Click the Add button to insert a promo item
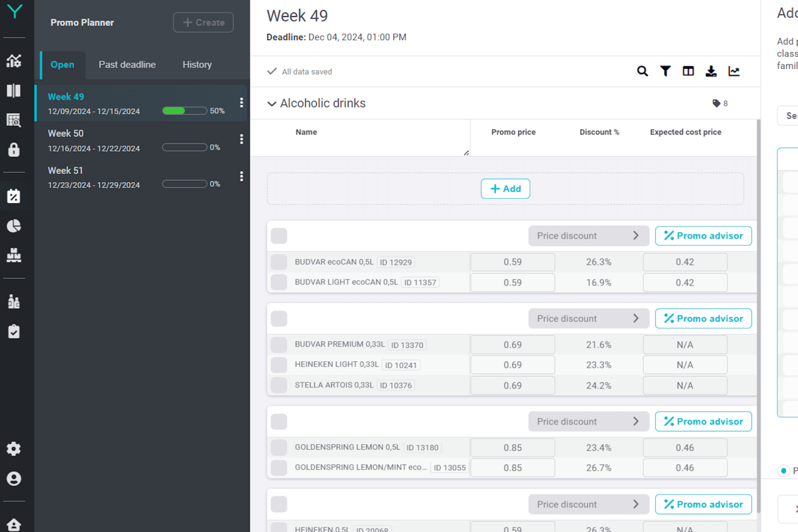Image resolution: width=798 pixels, height=532 pixels. point(505,189)
